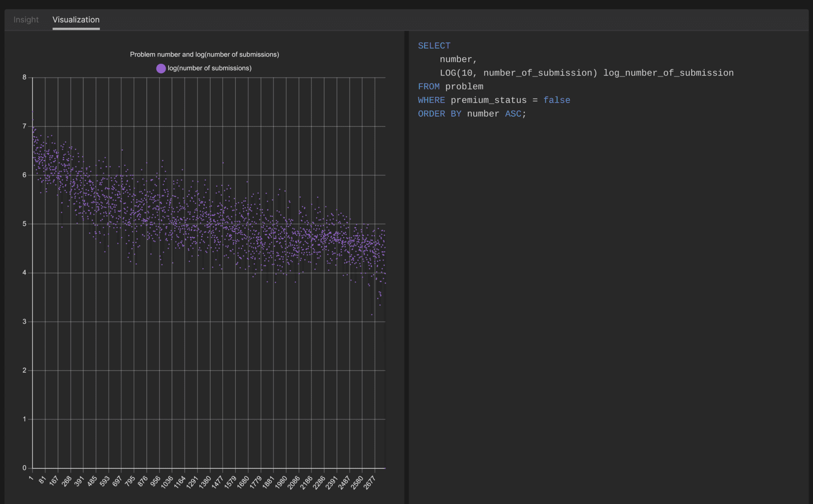
Task: Click the 'false' value in the query
Action: (557, 100)
